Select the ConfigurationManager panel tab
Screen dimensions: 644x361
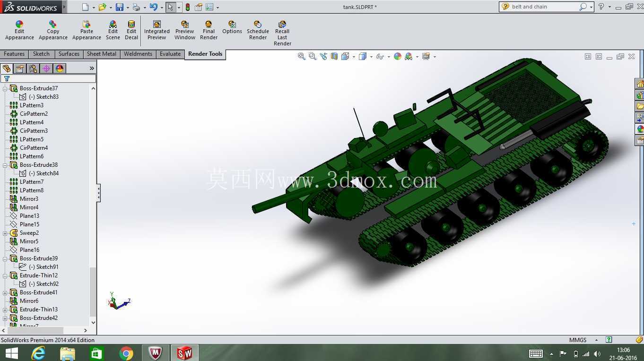pyautogui.click(x=33, y=69)
